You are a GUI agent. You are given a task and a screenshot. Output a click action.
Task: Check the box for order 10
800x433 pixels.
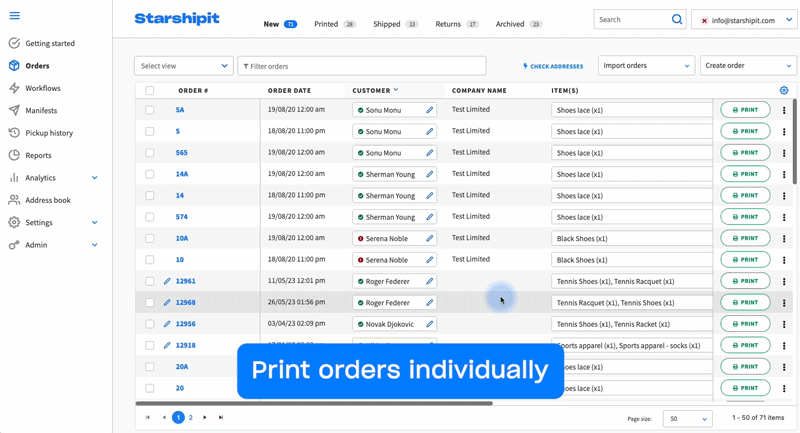pos(150,260)
